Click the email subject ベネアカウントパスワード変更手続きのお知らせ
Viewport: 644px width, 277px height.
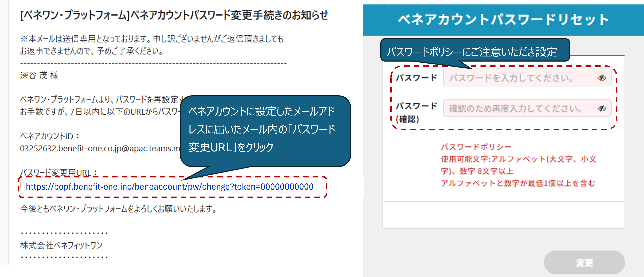click(174, 15)
